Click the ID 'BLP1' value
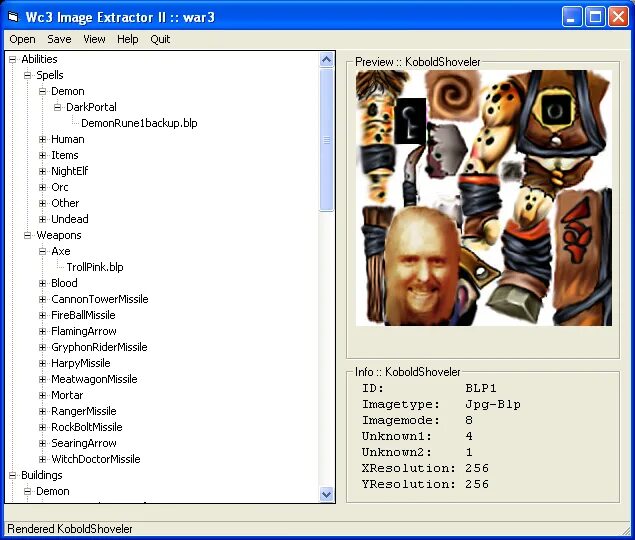 click(481, 388)
